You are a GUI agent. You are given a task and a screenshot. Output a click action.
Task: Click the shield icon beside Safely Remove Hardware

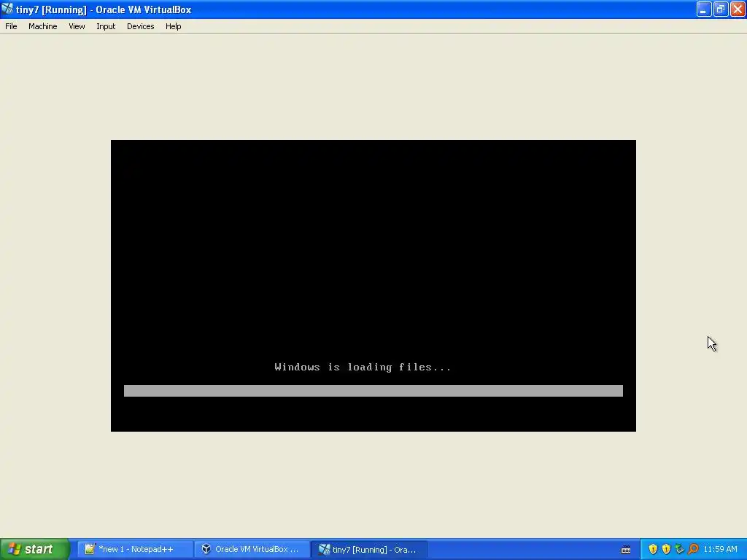(666, 550)
